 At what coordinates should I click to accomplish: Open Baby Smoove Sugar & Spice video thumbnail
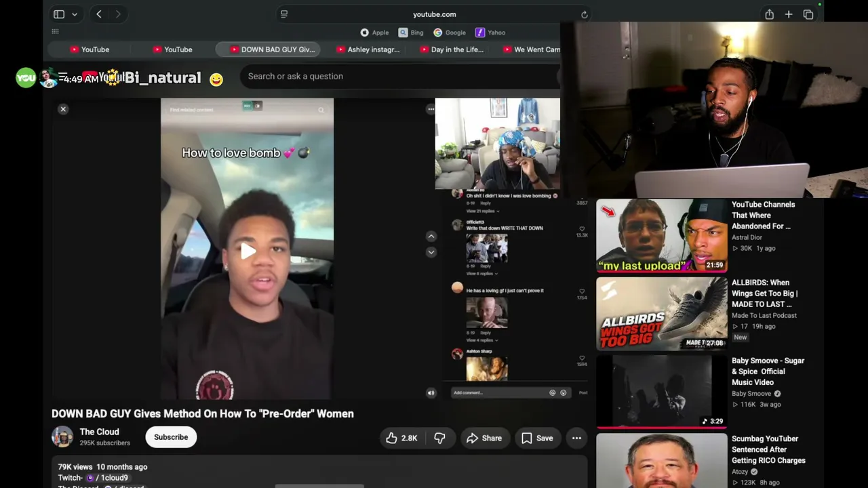click(661, 391)
